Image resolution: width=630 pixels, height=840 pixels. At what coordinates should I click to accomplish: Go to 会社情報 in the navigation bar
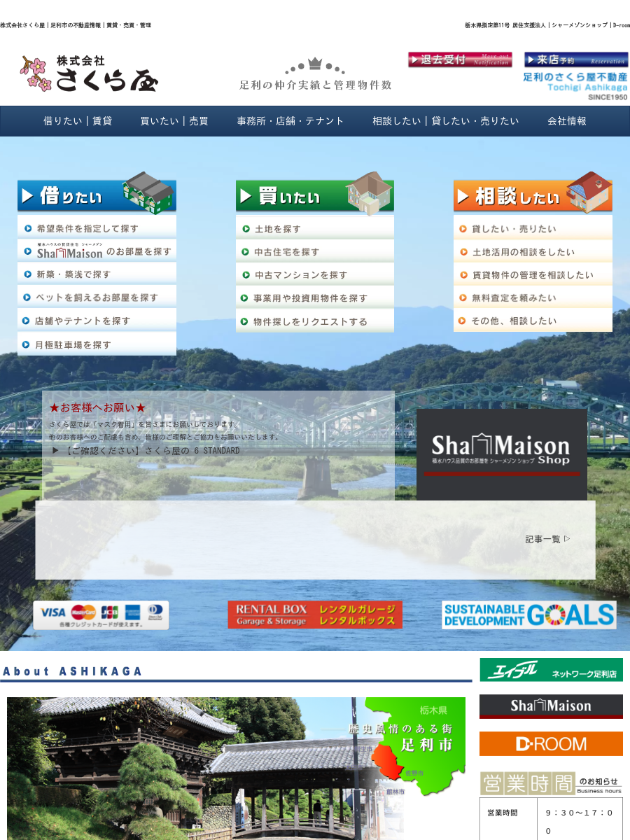tap(567, 121)
